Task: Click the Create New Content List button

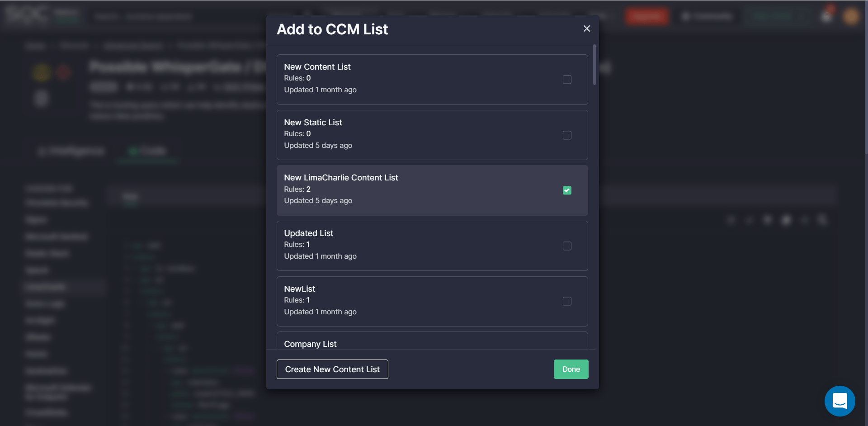Action: (x=332, y=369)
